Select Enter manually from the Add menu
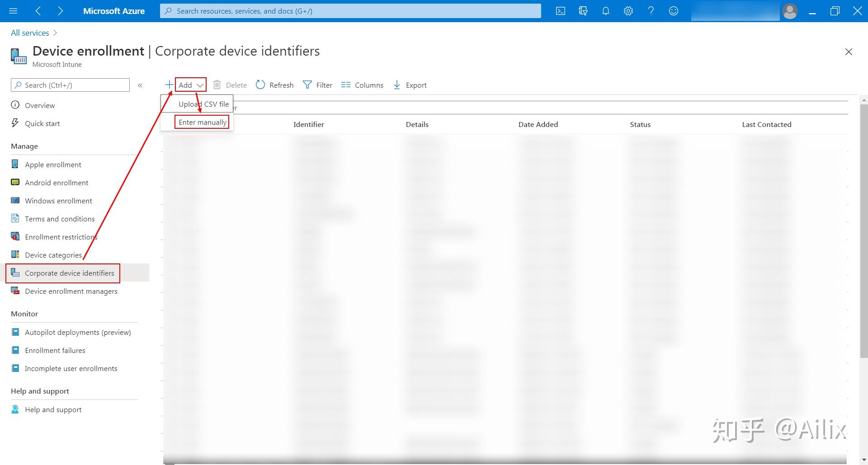 coord(202,122)
